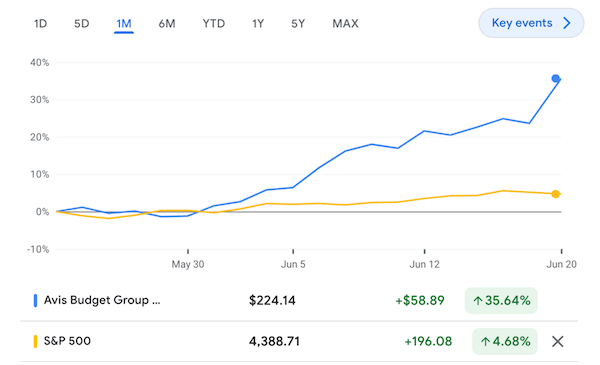
Task: Click the up arrow in 4.68% badge
Action: 485,341
